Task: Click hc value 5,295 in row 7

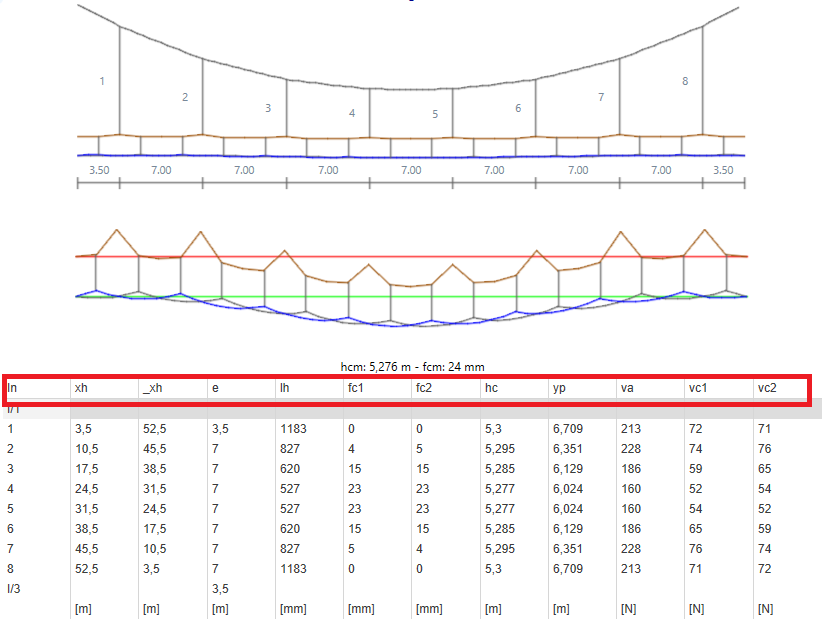Action: pyautogui.click(x=500, y=549)
